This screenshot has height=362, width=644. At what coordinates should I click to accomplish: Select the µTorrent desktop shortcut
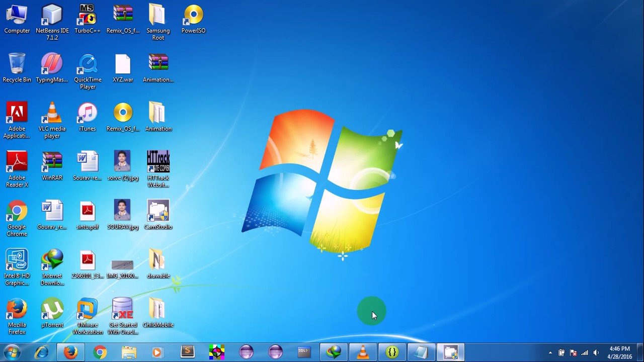(52, 314)
